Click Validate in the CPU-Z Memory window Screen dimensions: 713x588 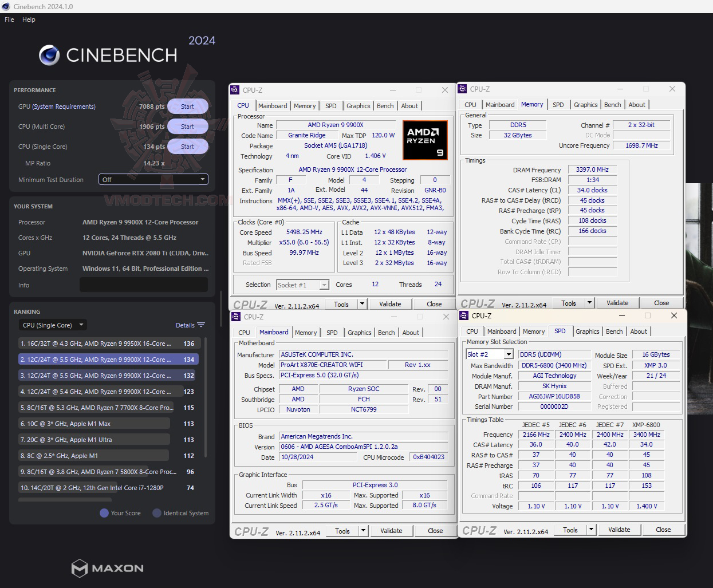click(x=617, y=303)
